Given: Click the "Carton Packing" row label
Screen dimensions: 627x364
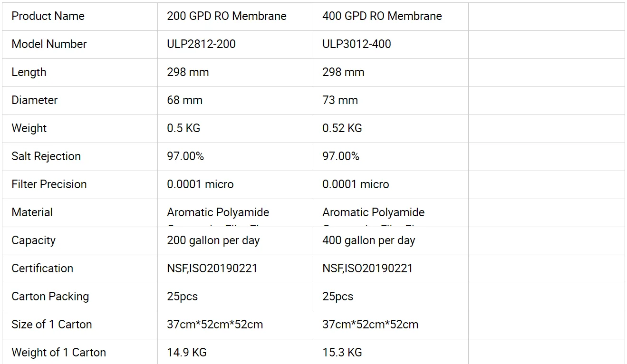Looking at the screenshot, I should (x=50, y=297).
